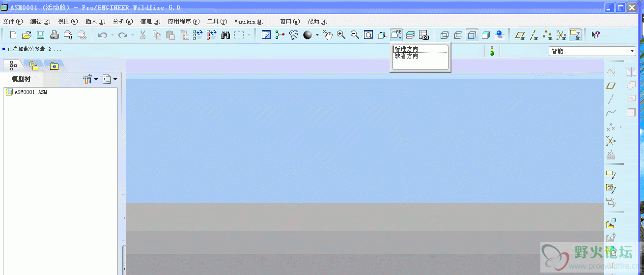The width and height of the screenshot is (644, 275).
Task: Click the datum Coordinate System tool
Action: pyautogui.click(x=611, y=141)
